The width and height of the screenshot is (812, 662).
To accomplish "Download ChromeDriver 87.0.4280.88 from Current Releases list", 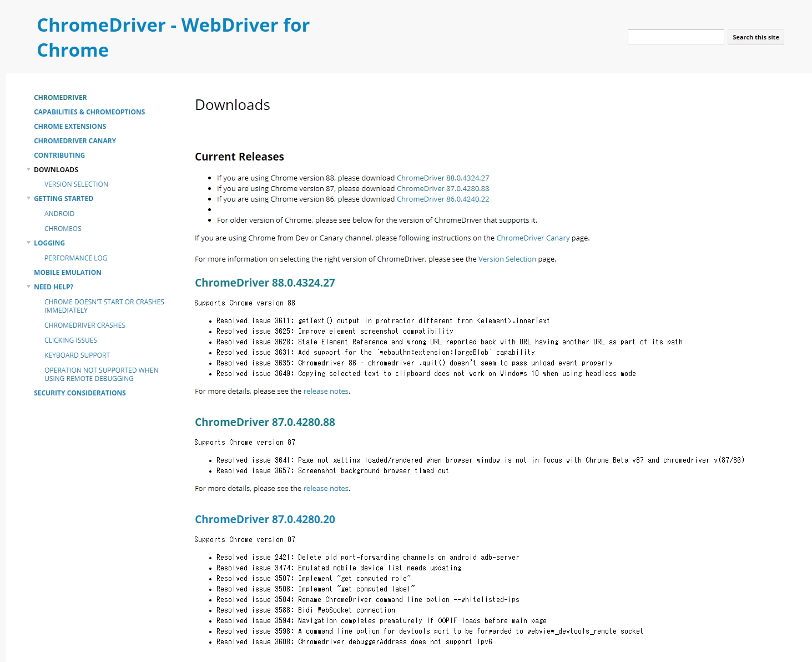I will 443,188.
